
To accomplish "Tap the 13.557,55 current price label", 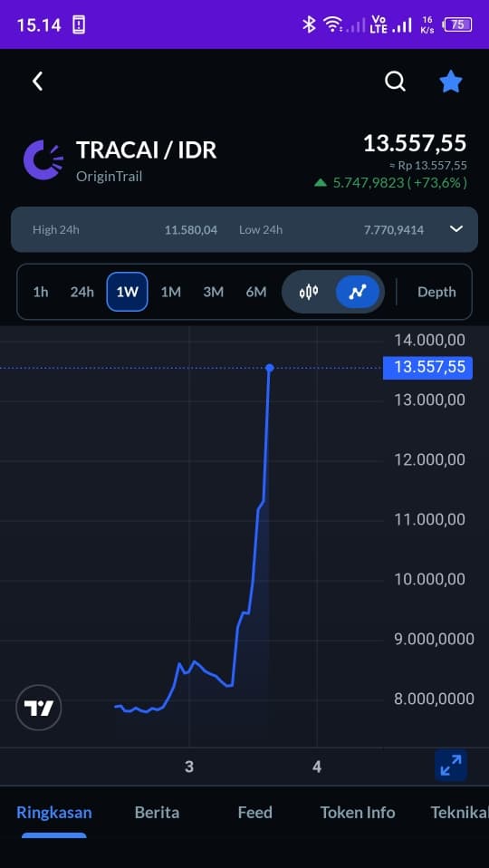I will pos(427,368).
